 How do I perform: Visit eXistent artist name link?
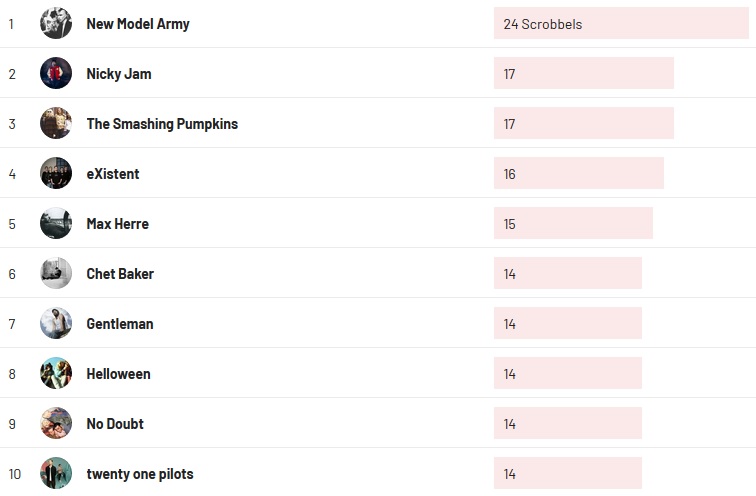click(x=113, y=174)
